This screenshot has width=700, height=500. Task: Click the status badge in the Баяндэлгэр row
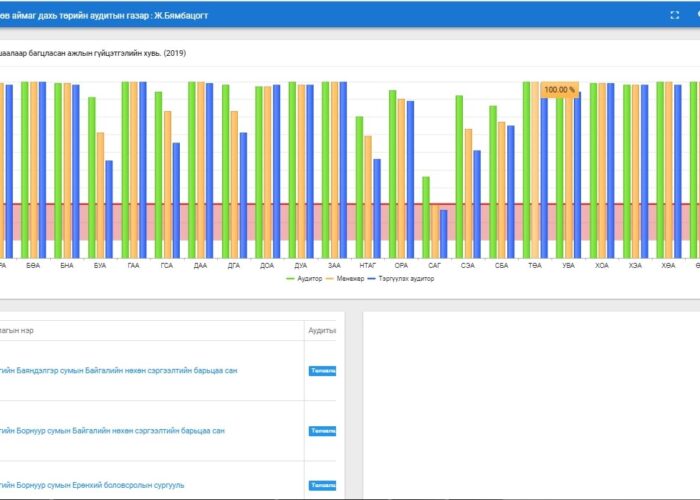coord(322,371)
